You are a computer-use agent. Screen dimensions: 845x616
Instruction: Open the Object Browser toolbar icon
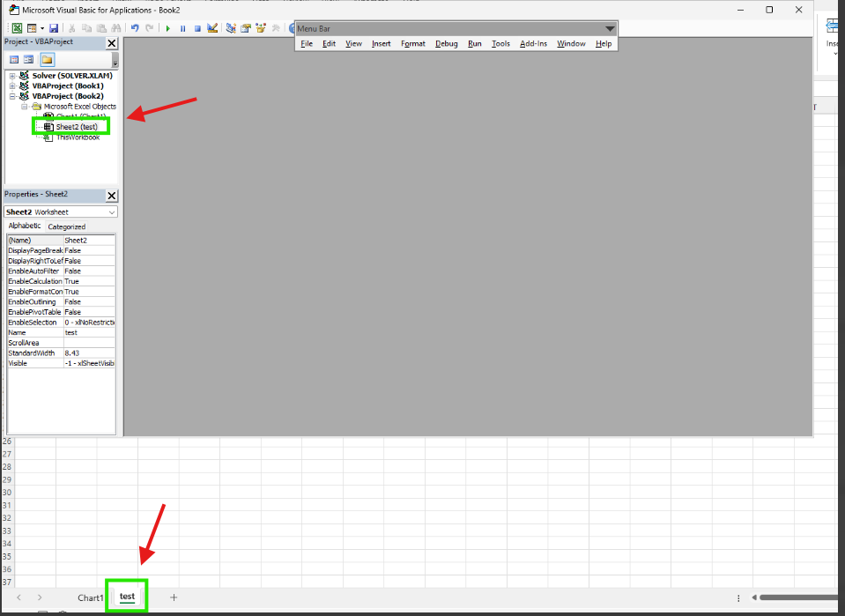pyautogui.click(x=261, y=28)
